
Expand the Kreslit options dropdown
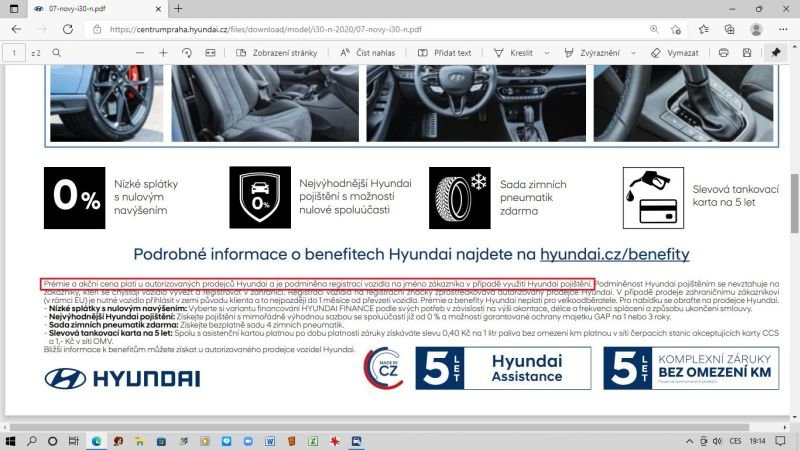point(546,53)
